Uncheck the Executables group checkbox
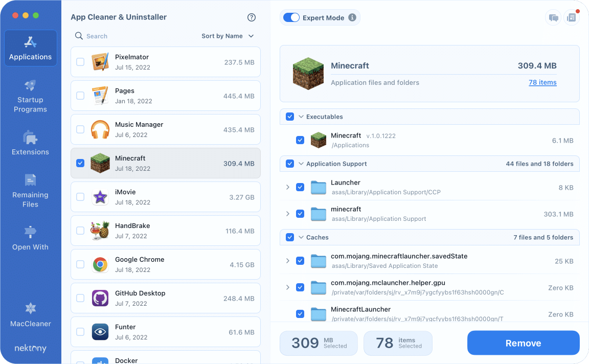Viewport: 589px width, 364px height. pyautogui.click(x=290, y=117)
